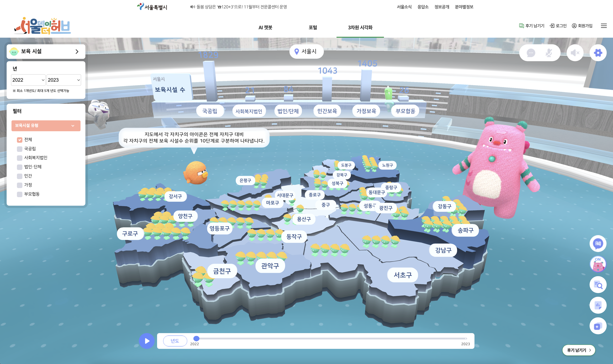Switch to the AI 챗봇 tab
The height and width of the screenshot is (364, 613).
(265, 28)
